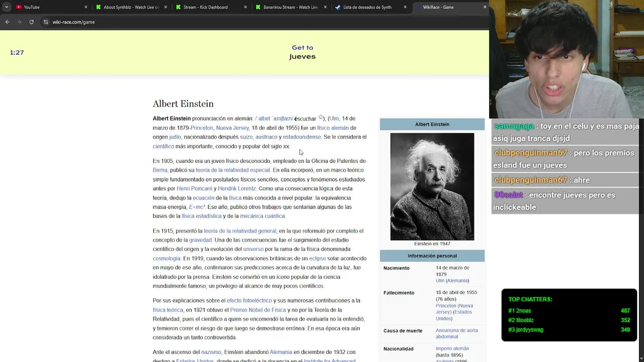
Task: Open the 'austriaco' link
Action: [x=266, y=137]
